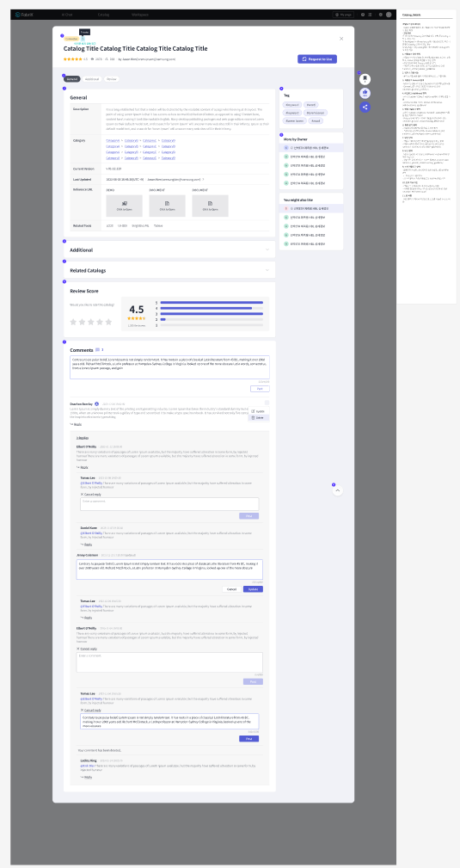Viewport: 460px width, 868px height.
Task: Click the first rating star in Review Score
Action: [73, 322]
